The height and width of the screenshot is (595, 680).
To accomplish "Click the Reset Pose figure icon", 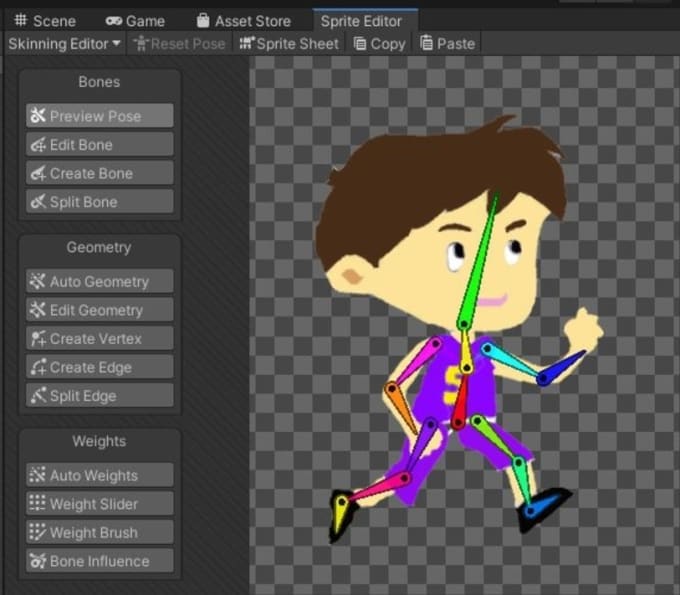I will [x=141, y=43].
